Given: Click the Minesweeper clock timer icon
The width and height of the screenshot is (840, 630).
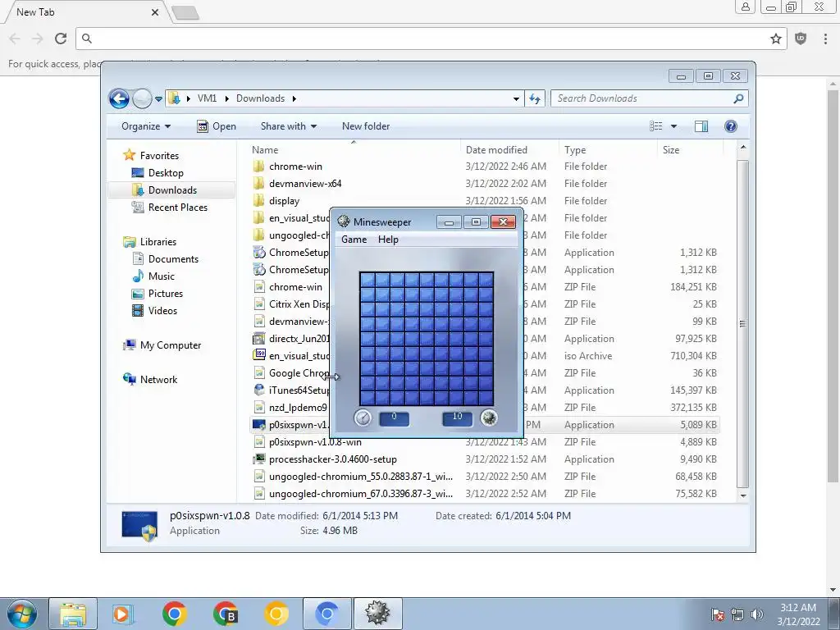Looking at the screenshot, I should [x=363, y=418].
